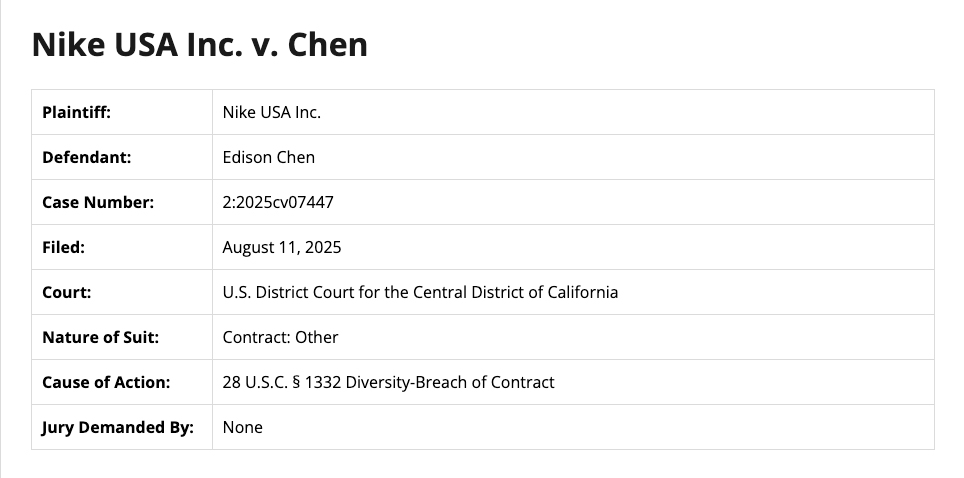Click the Jury Demanded By label

pyautogui.click(x=117, y=427)
